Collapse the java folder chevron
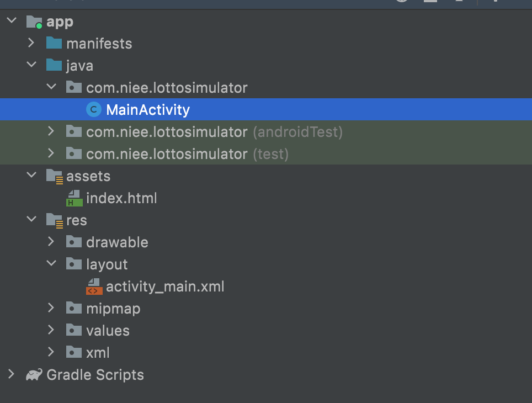Viewport: 532px width, 403px height. 31,65
